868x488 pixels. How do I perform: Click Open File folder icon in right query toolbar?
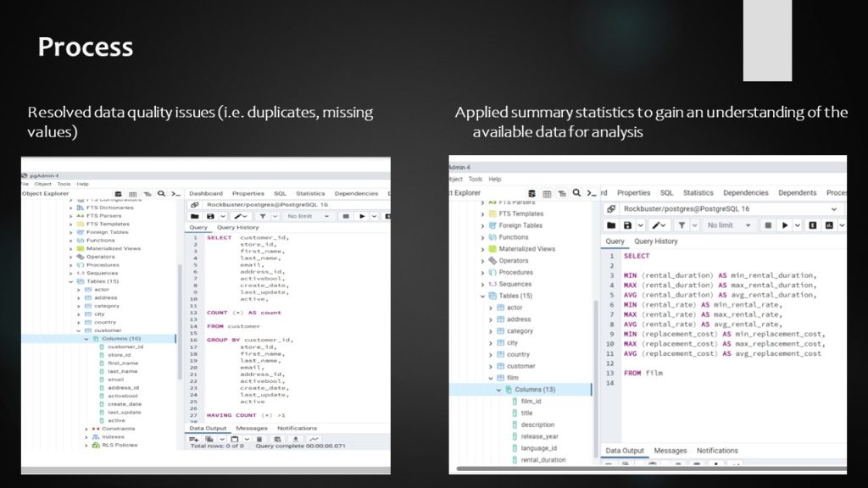pyautogui.click(x=611, y=225)
